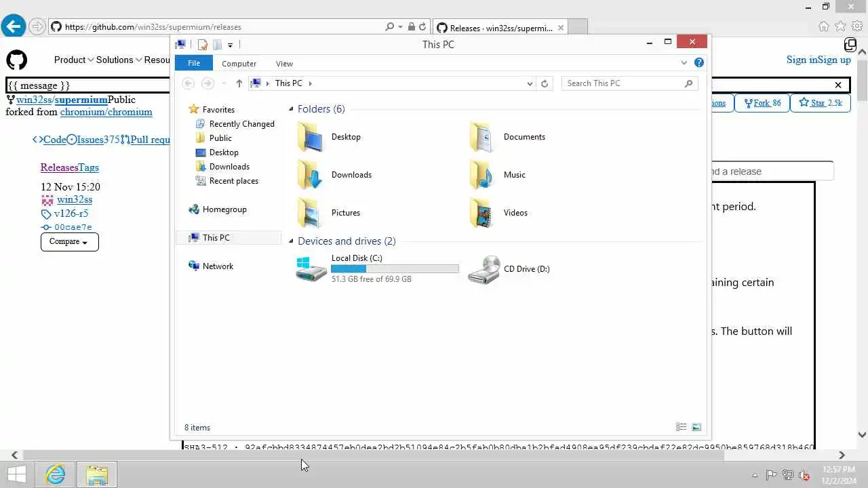
Task: Expand the Solutions menu on GitHub
Action: tap(119, 60)
